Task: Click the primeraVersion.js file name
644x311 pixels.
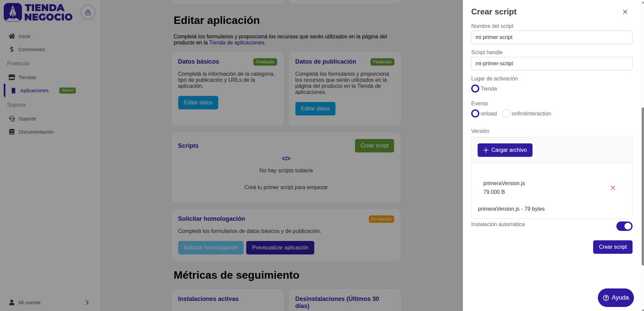Action: [504, 183]
